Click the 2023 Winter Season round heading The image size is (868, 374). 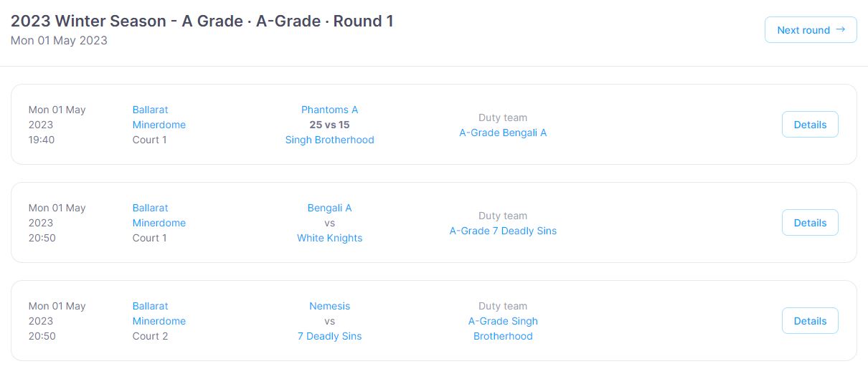tap(202, 21)
